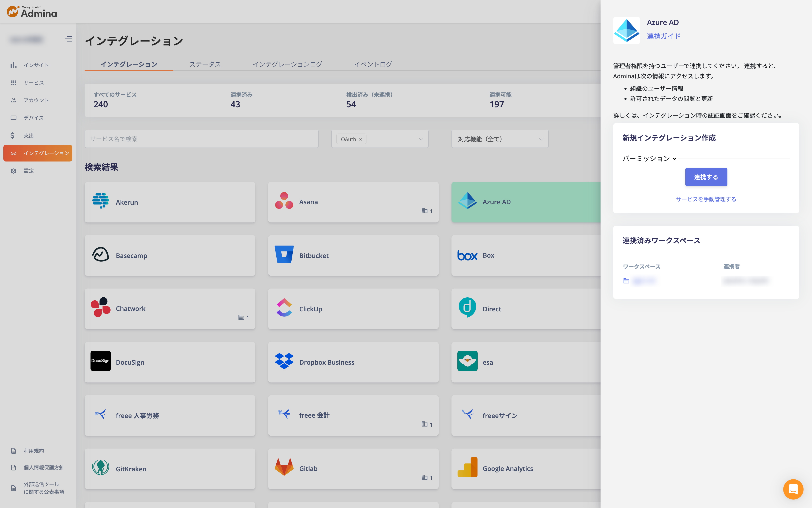Click workspace count icon on Asana card
This screenshot has height=508, width=812.
coord(424,211)
